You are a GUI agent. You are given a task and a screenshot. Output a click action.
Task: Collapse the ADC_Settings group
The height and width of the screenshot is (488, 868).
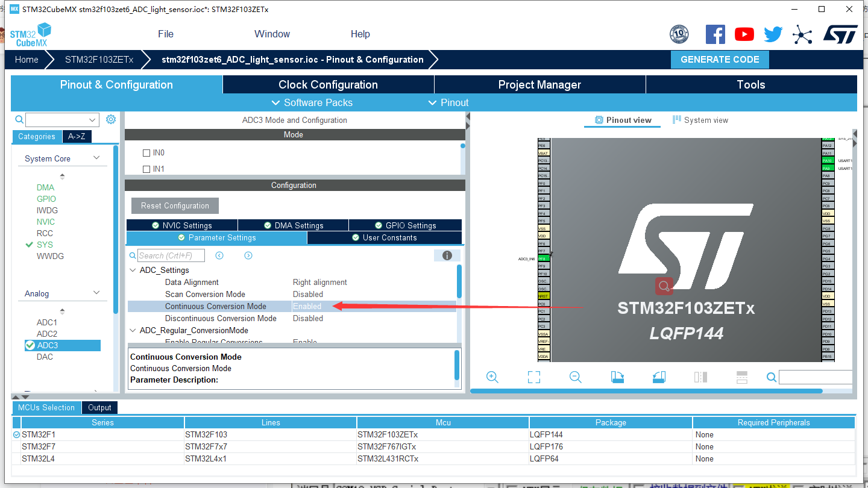133,270
